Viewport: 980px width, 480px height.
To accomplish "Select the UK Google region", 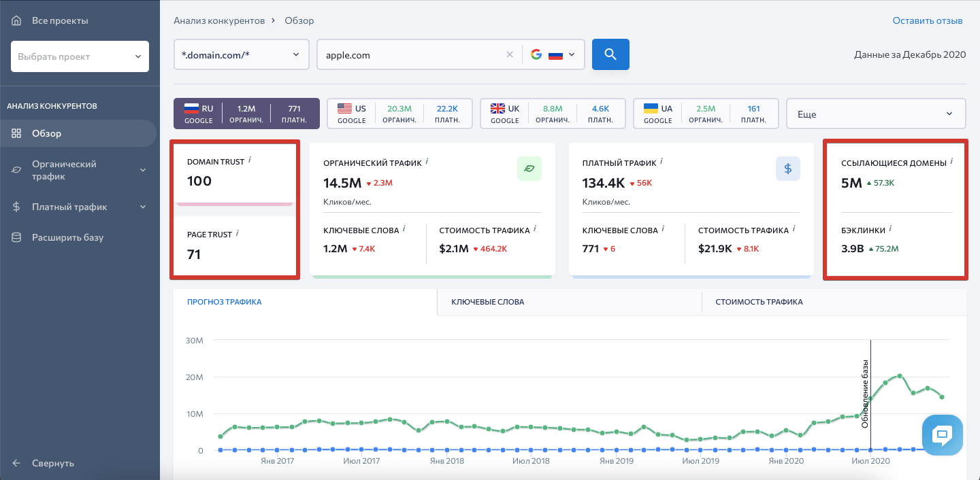I will click(x=553, y=114).
